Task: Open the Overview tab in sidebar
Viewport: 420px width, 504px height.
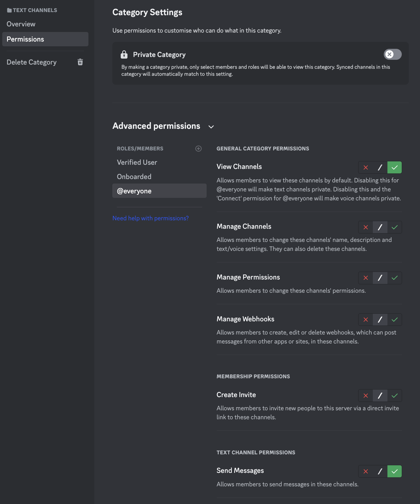Action: pos(21,24)
